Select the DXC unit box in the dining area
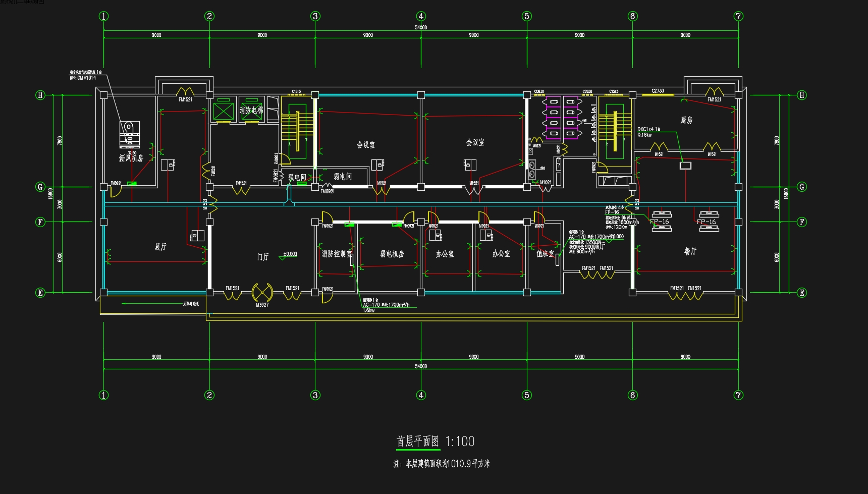Screen dimensions: 868x494 click(x=685, y=166)
